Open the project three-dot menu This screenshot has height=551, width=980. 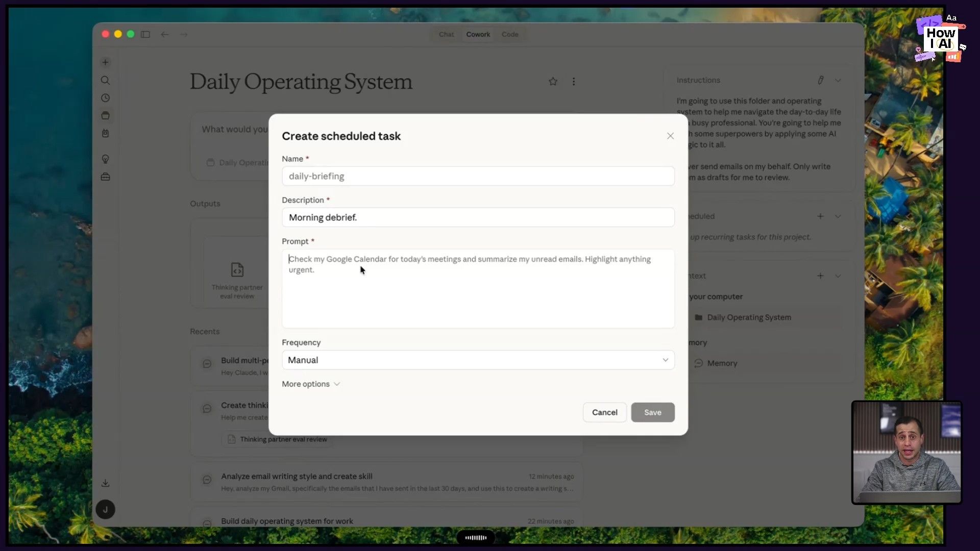(574, 82)
